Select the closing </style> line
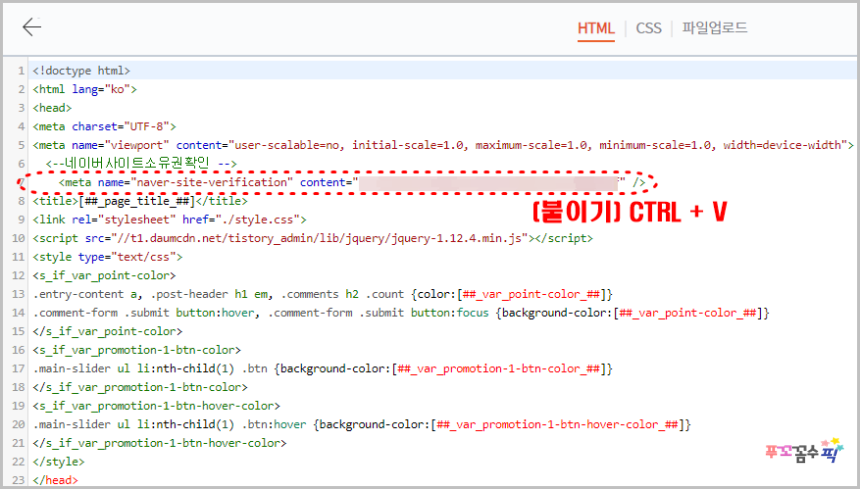The height and width of the screenshot is (489, 860). (x=59, y=462)
